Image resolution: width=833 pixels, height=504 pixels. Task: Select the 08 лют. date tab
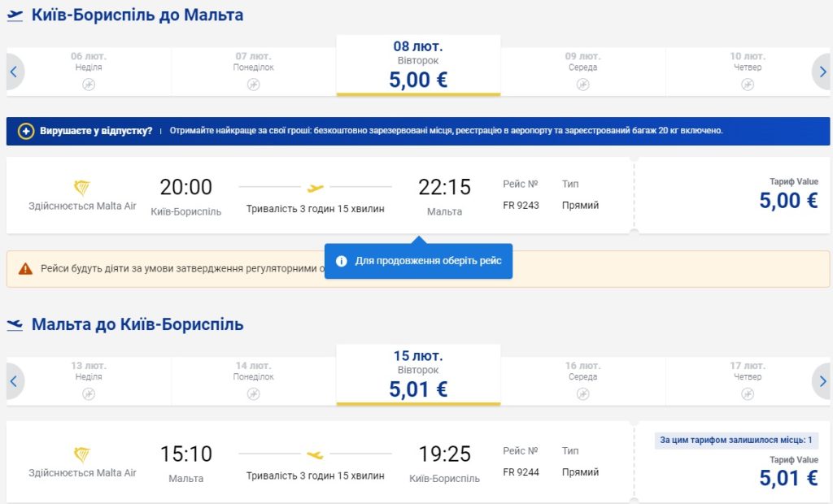pos(418,65)
